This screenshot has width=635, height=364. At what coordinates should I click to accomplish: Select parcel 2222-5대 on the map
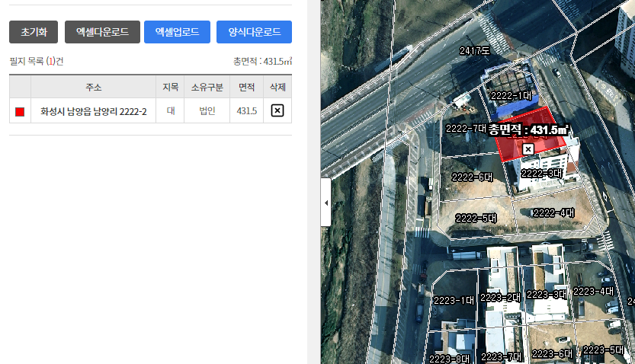point(476,219)
